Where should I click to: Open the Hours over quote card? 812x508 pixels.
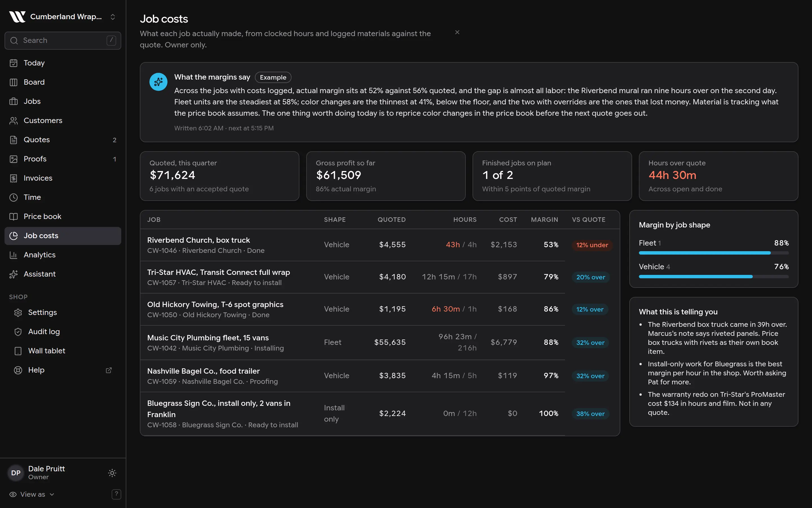pyautogui.click(x=718, y=176)
